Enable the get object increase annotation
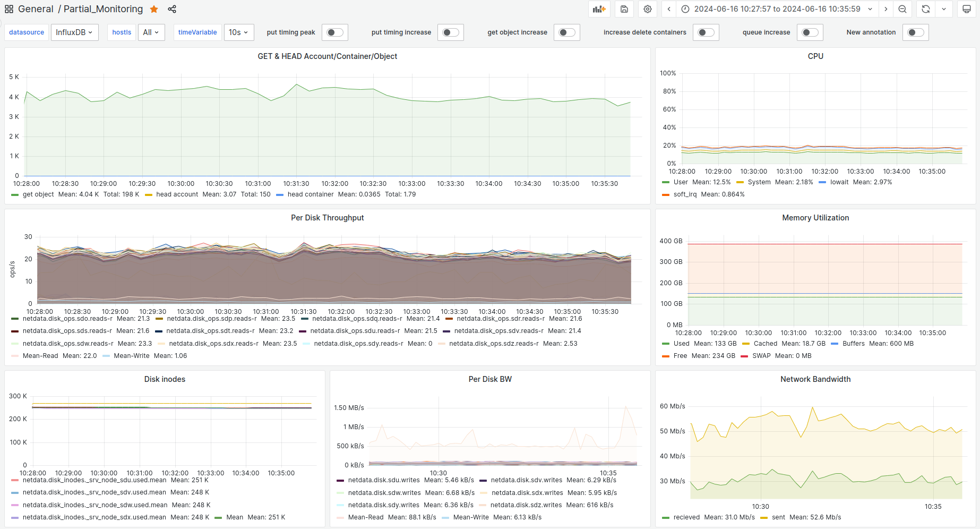The width and height of the screenshot is (980, 529). [566, 32]
